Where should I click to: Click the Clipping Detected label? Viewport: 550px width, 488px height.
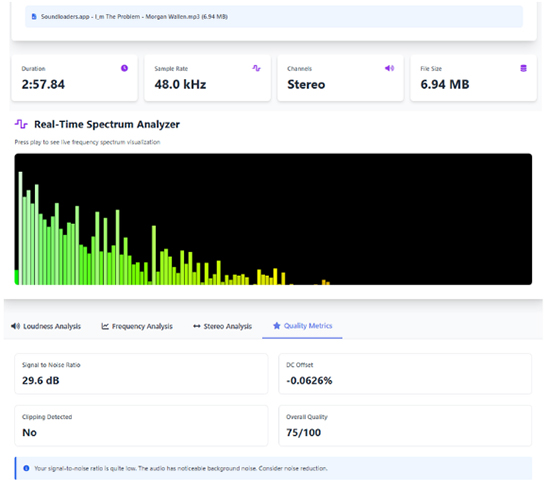tap(47, 417)
